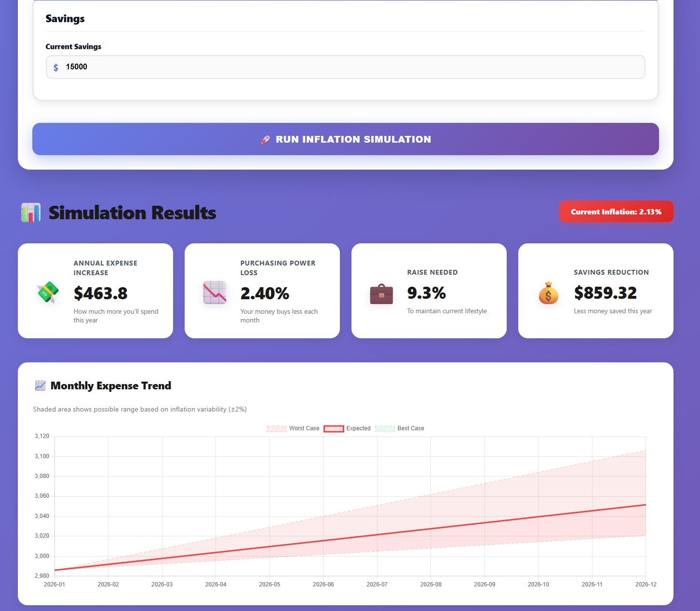Toggle the Best Case legend entry
700x611 pixels.
[x=400, y=428]
